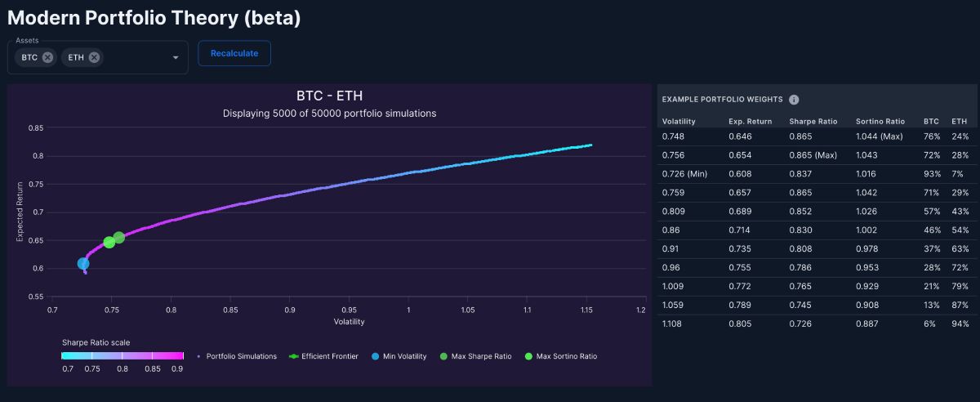The image size is (980, 402).
Task: Toggle Max Sharpe Ratio legend entry
Action: [x=475, y=356]
